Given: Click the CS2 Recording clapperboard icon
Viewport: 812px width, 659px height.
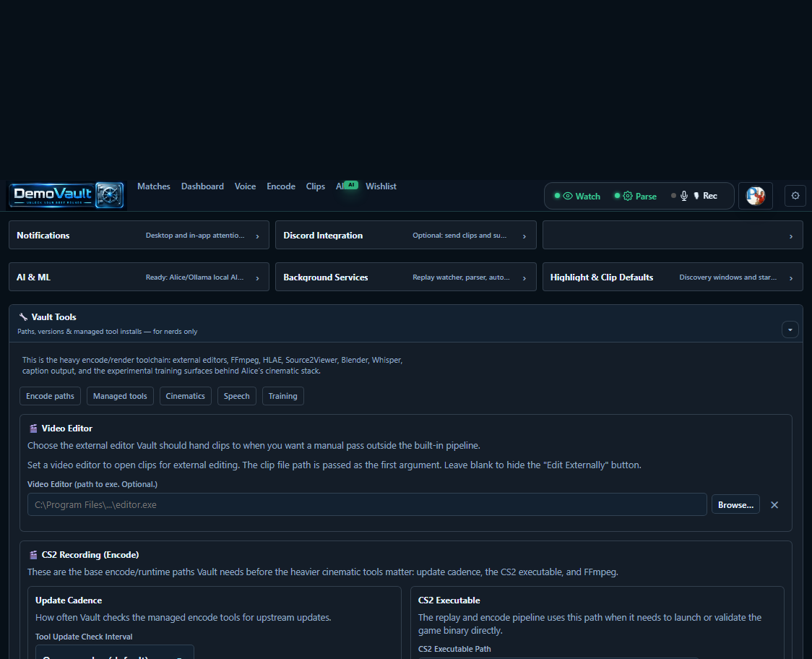Looking at the screenshot, I should pyautogui.click(x=33, y=555).
